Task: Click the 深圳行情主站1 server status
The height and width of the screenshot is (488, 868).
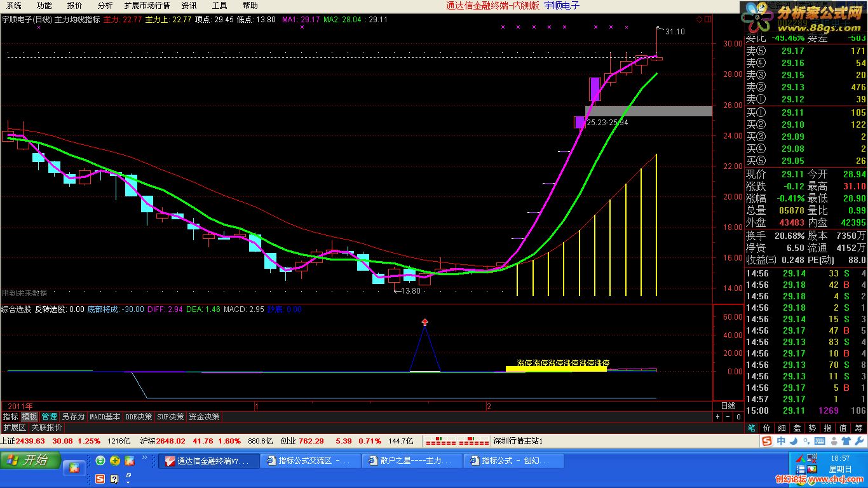Action: 518,441
